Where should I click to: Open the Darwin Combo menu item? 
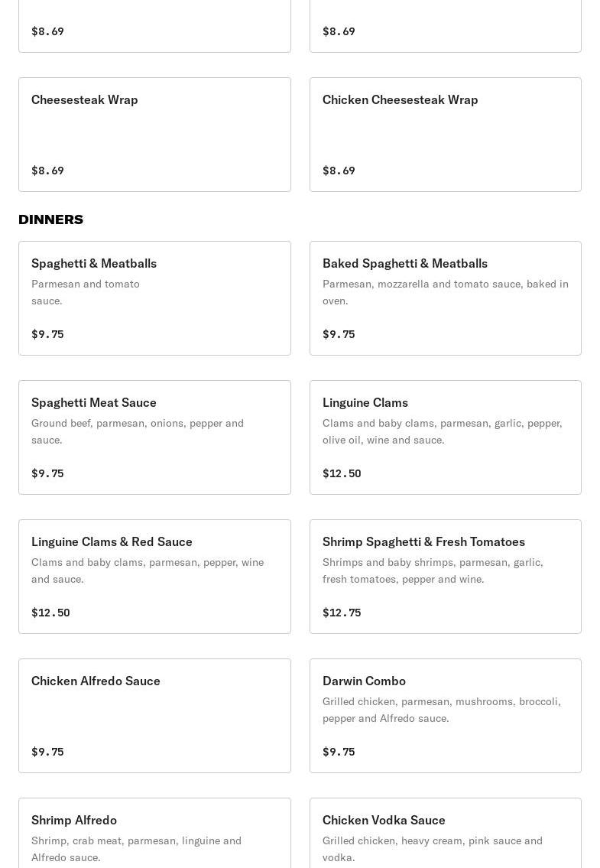pyautogui.click(x=445, y=715)
